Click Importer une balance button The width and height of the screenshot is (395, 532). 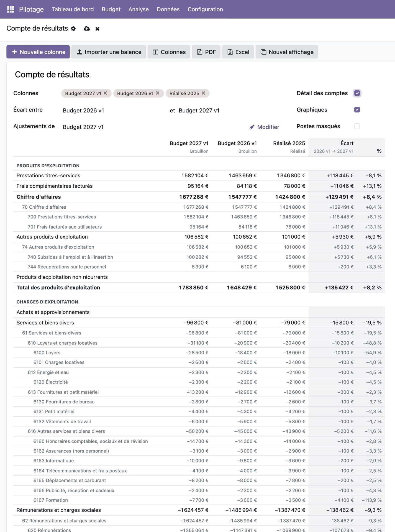click(109, 52)
